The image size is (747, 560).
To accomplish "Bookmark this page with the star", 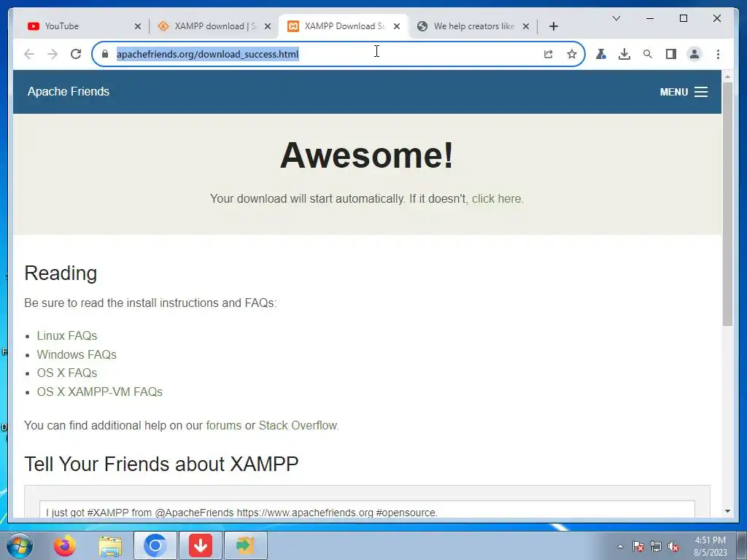I will pyautogui.click(x=572, y=54).
